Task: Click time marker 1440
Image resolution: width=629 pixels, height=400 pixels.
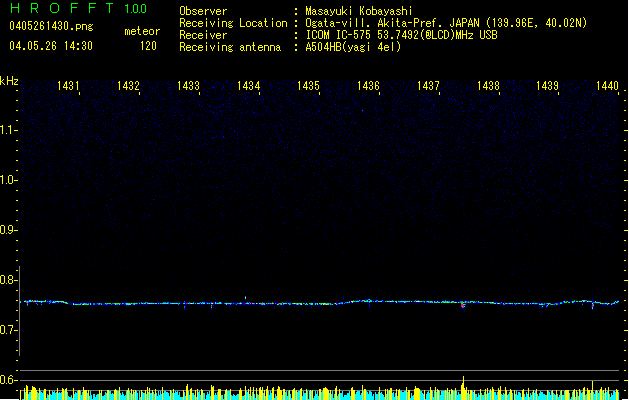Action: pyautogui.click(x=608, y=85)
